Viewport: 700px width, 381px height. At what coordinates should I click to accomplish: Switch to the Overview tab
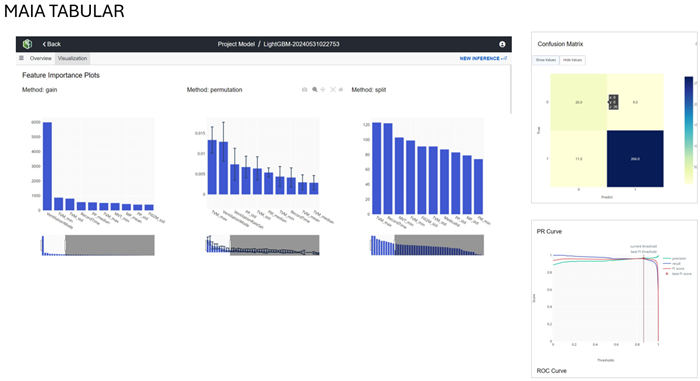click(41, 59)
